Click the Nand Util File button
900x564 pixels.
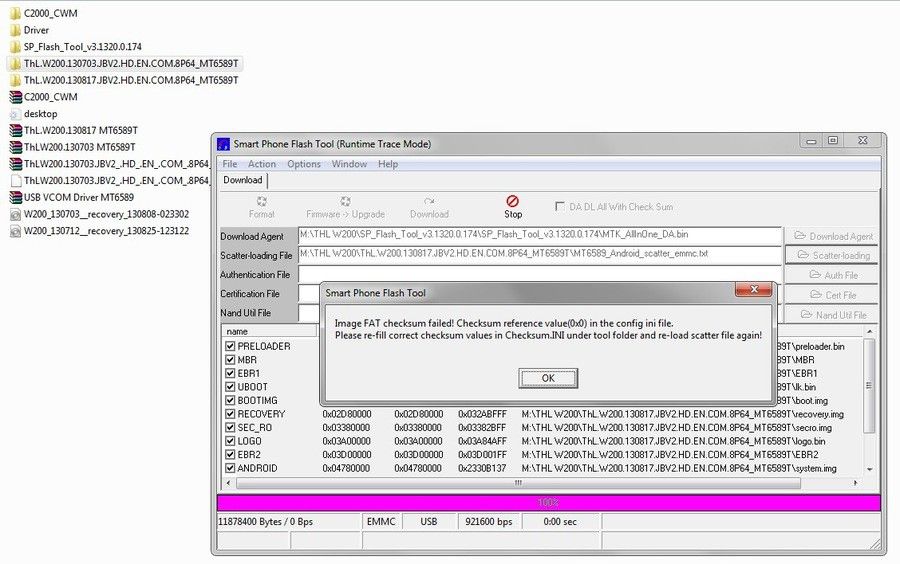coord(831,314)
